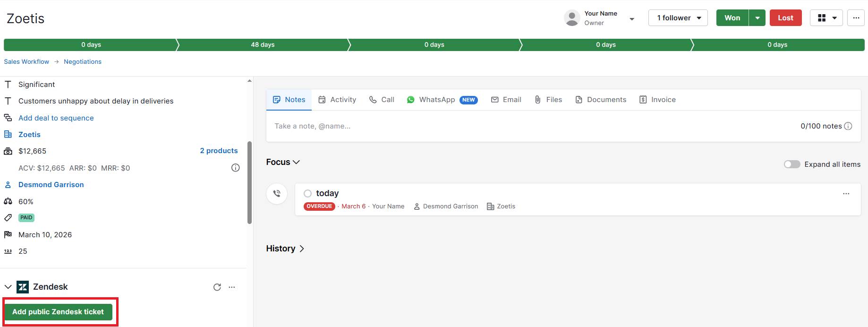Collapse the Zendesk section chevron

coord(8,287)
